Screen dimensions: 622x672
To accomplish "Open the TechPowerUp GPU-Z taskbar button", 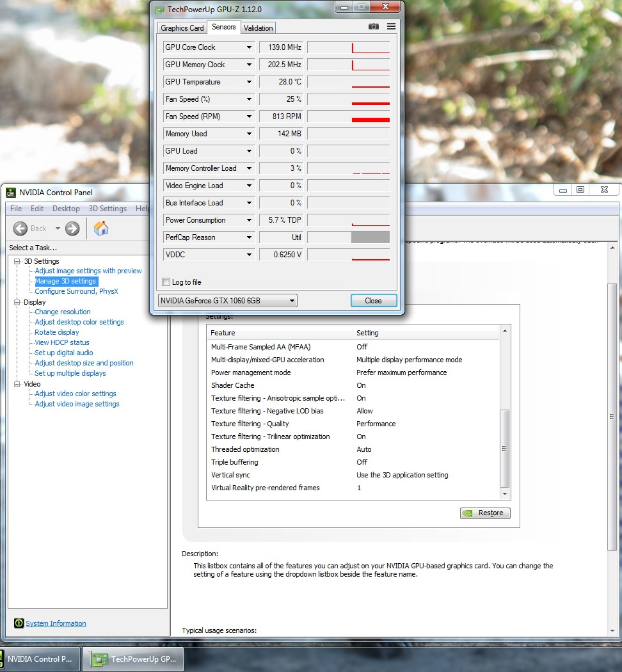I will click(133, 659).
